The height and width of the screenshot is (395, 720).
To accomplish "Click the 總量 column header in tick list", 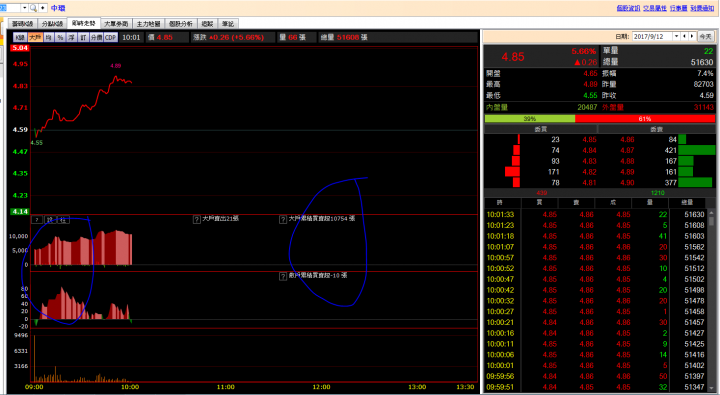I will coord(687,203).
